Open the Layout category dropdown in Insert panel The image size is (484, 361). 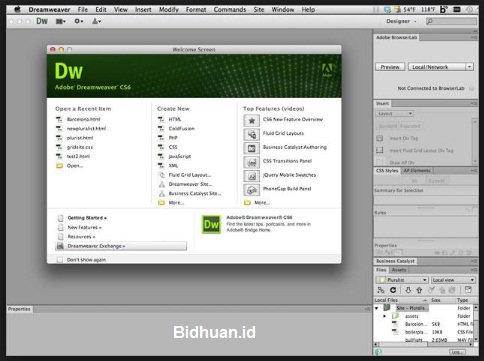click(x=395, y=114)
